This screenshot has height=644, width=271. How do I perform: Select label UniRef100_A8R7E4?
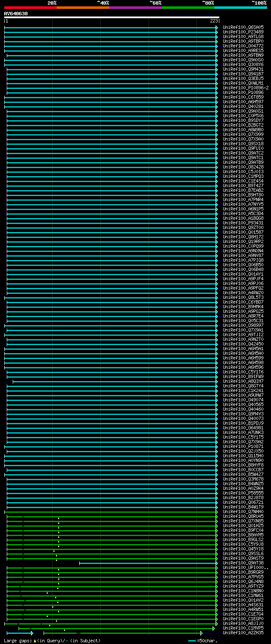(x=243, y=316)
